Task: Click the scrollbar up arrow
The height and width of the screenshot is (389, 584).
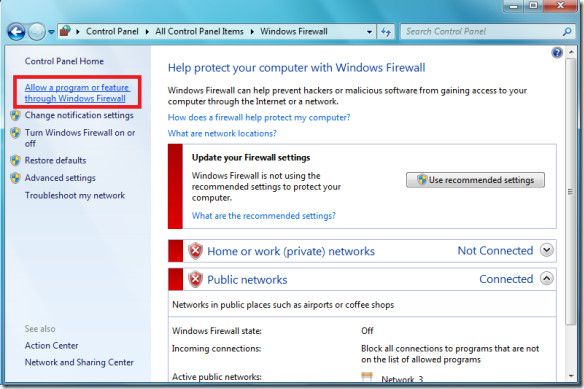Action: [571, 52]
